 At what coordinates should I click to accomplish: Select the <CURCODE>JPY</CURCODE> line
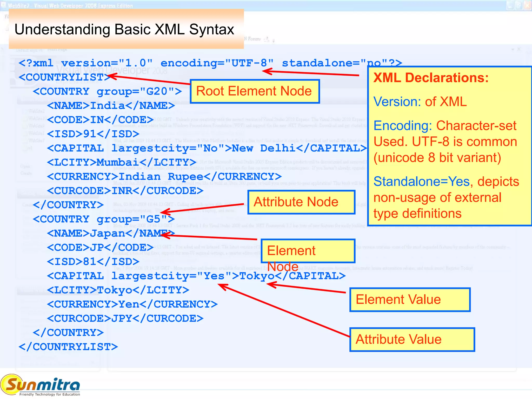click(x=125, y=318)
